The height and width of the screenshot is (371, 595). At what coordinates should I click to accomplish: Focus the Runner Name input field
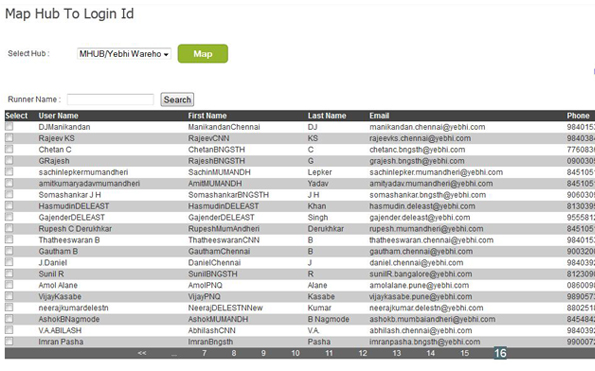[110, 99]
